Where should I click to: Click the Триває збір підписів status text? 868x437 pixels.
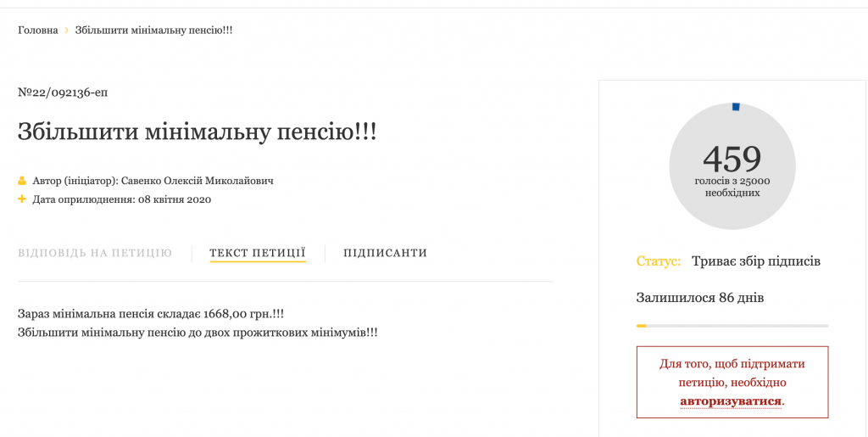click(x=756, y=261)
